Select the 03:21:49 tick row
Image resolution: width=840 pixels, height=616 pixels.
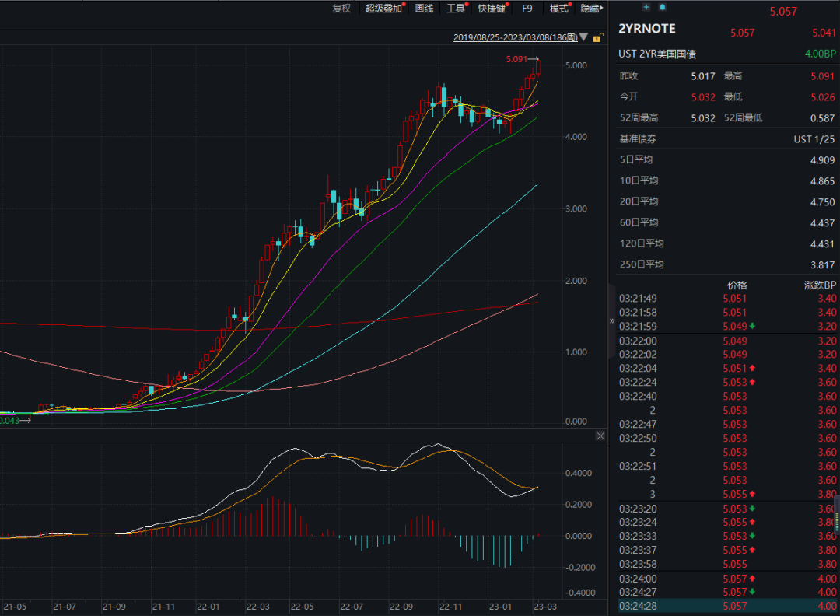tap(727, 299)
